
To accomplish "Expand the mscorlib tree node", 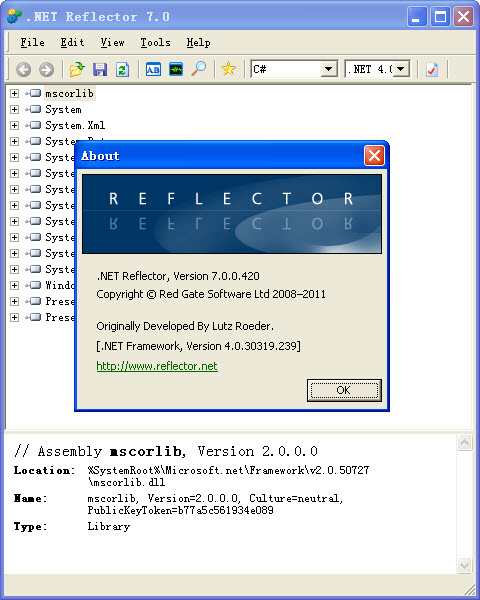I will pos(15,93).
